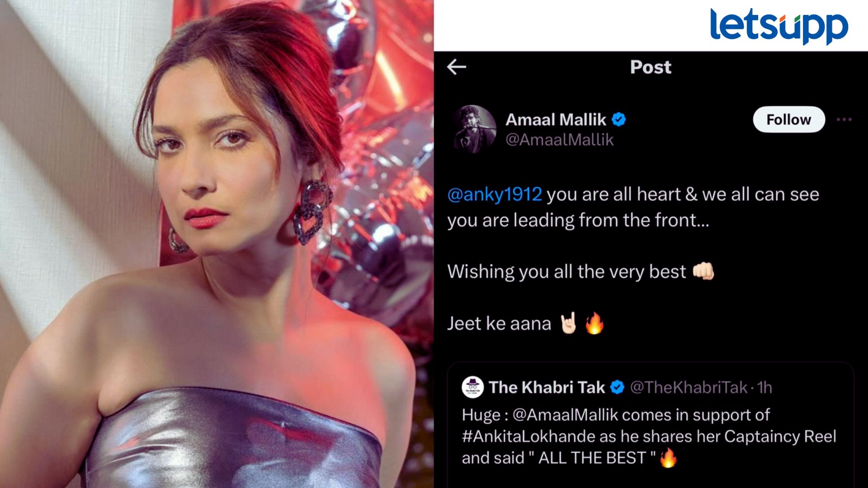
Task: Click the letsupp logo
Action: pyautogui.click(x=778, y=25)
